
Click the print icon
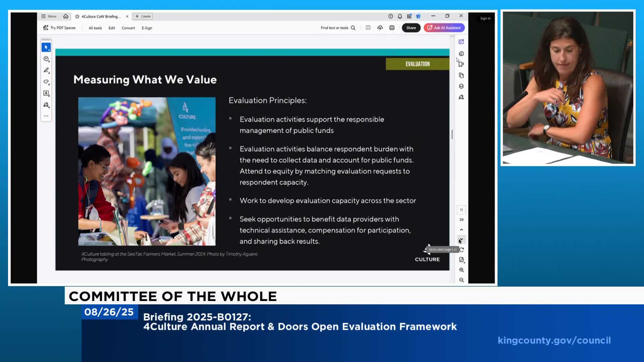tap(392, 28)
